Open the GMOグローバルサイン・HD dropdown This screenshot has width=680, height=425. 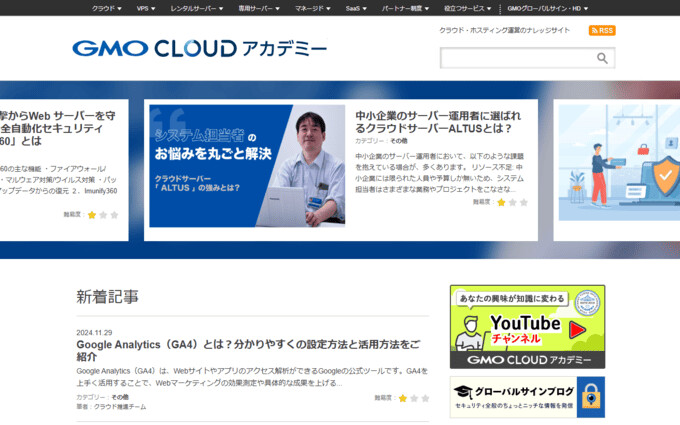pyautogui.click(x=548, y=8)
